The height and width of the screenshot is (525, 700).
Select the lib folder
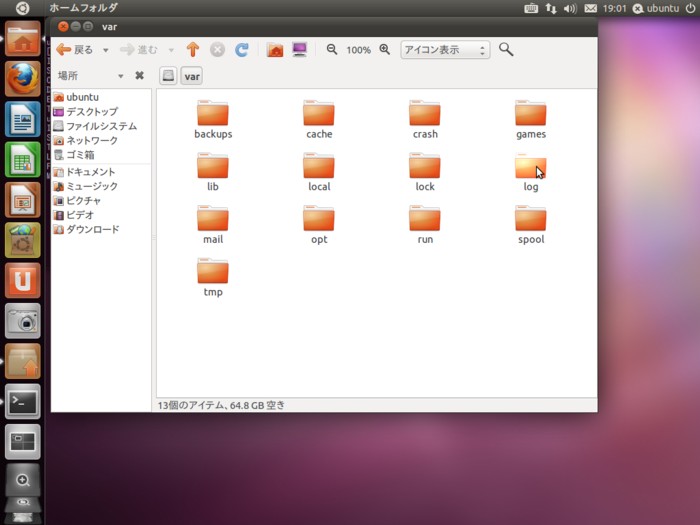tap(213, 171)
